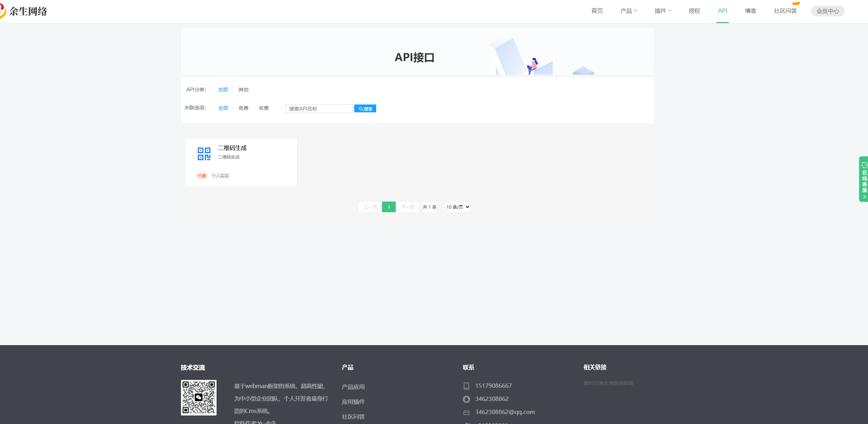Screen dimensions: 868x424
Task: Focus the 搜索API名称 input field
Action: 319,109
